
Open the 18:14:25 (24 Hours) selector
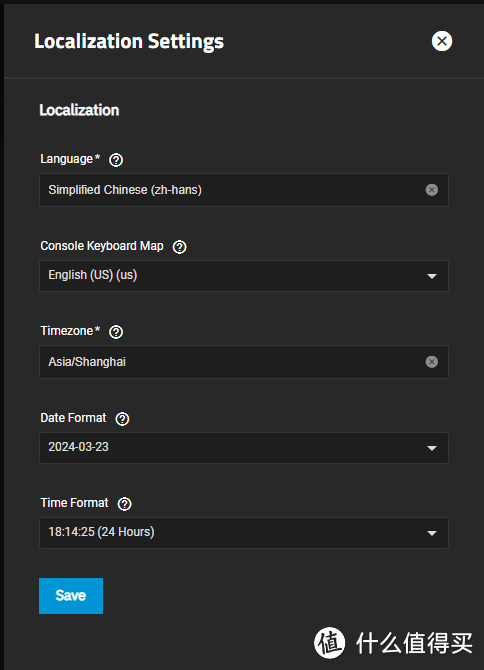point(244,532)
